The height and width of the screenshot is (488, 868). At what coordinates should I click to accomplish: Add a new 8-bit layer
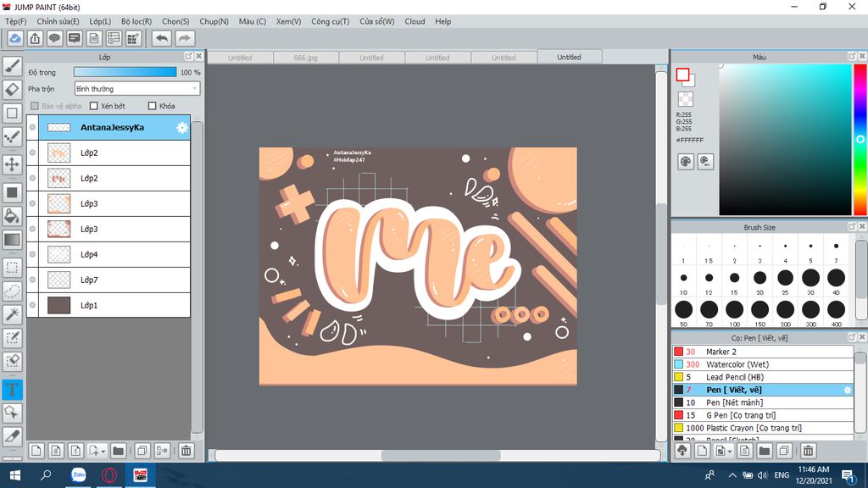tap(56, 451)
